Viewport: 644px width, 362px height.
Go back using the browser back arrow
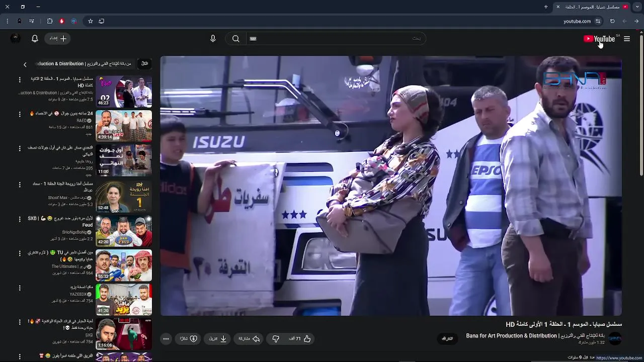point(636,21)
